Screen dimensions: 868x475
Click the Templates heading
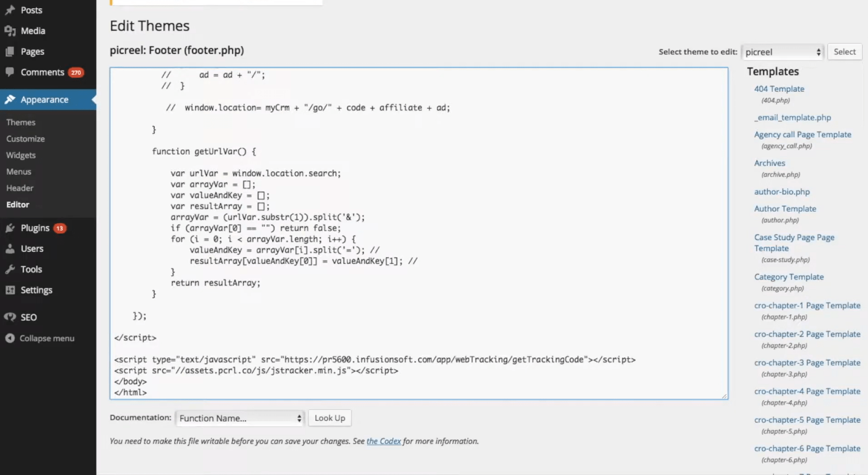click(x=773, y=72)
